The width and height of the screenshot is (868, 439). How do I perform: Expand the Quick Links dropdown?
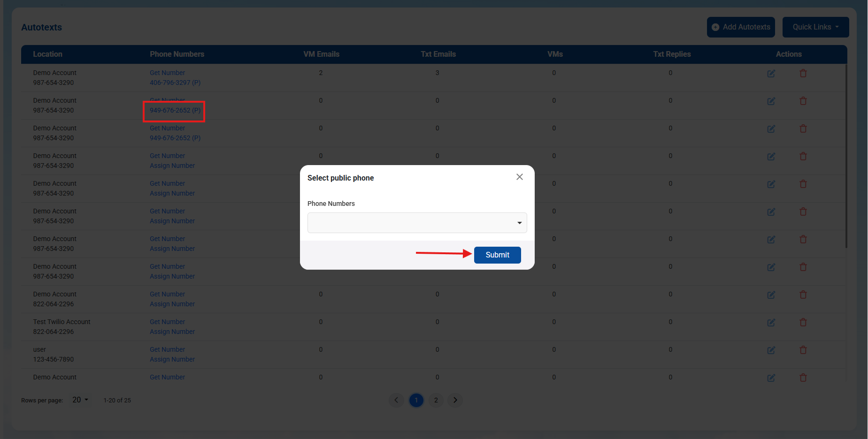coord(815,27)
